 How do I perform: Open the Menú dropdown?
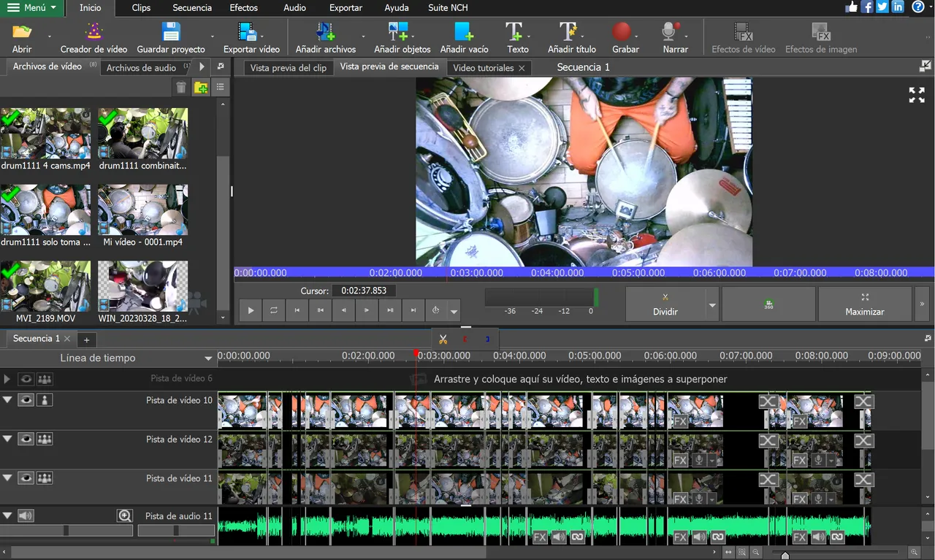(x=31, y=8)
